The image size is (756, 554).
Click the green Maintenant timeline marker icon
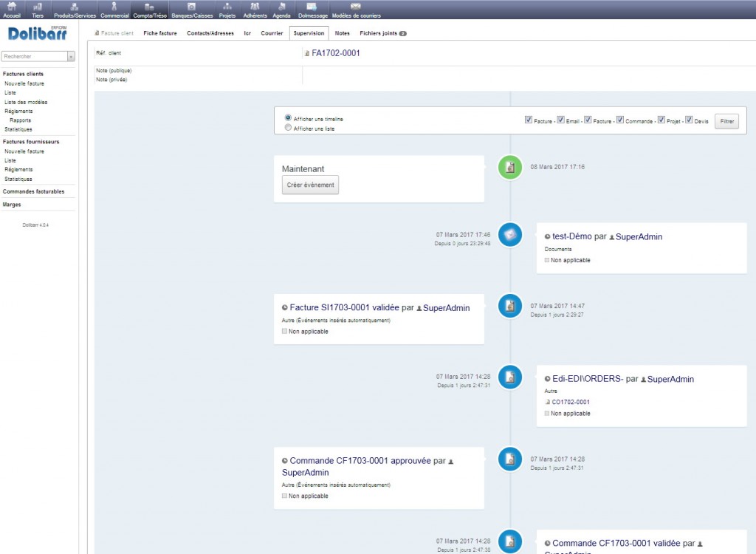point(510,167)
